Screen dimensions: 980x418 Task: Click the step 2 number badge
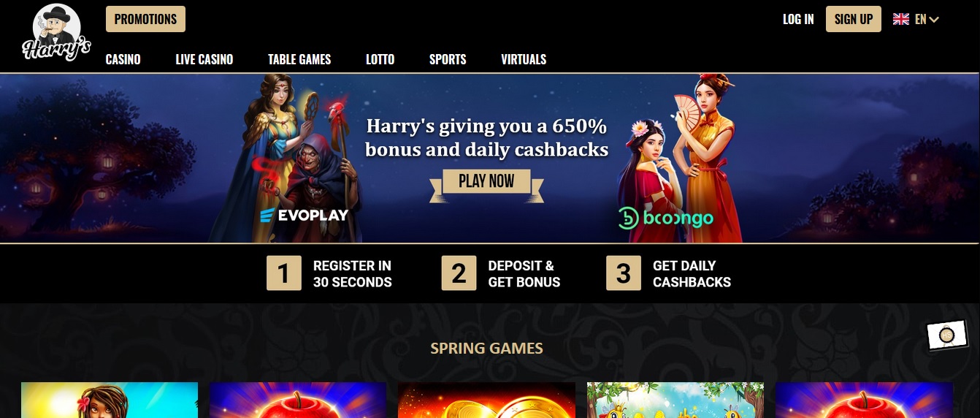[x=459, y=273]
